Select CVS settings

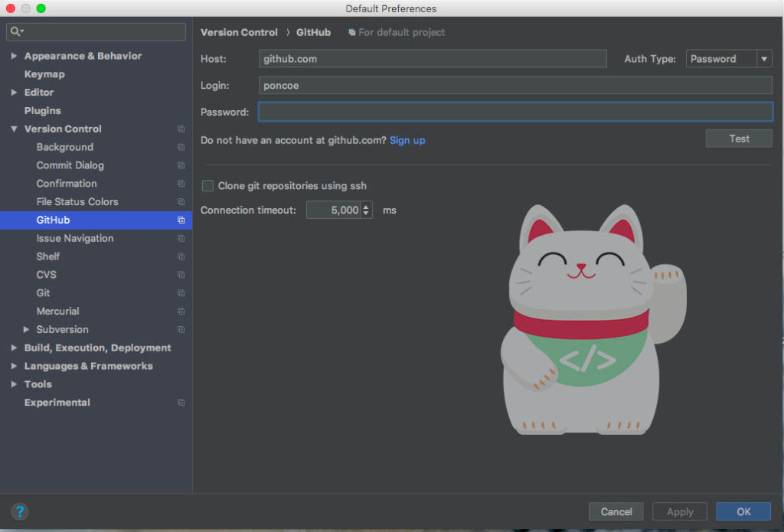(x=47, y=275)
